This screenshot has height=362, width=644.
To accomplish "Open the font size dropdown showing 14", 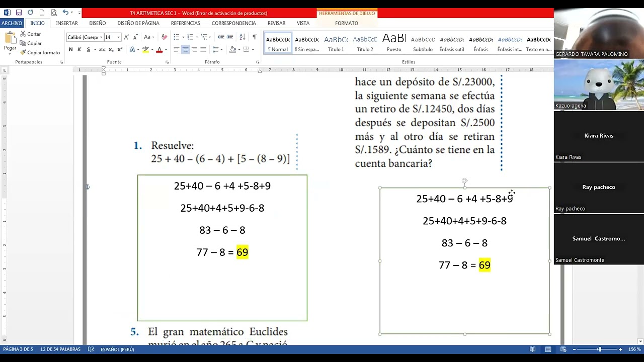I will (x=118, y=37).
